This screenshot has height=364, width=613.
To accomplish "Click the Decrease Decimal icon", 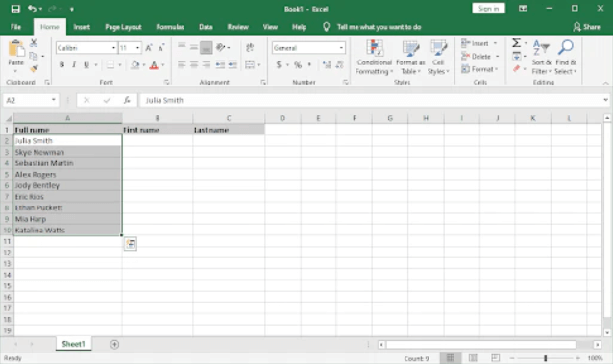I will point(339,65).
